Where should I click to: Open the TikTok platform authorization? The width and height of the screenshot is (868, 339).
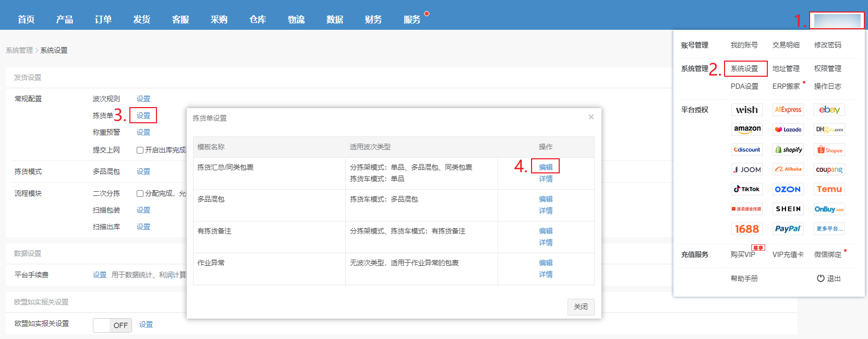click(x=746, y=189)
